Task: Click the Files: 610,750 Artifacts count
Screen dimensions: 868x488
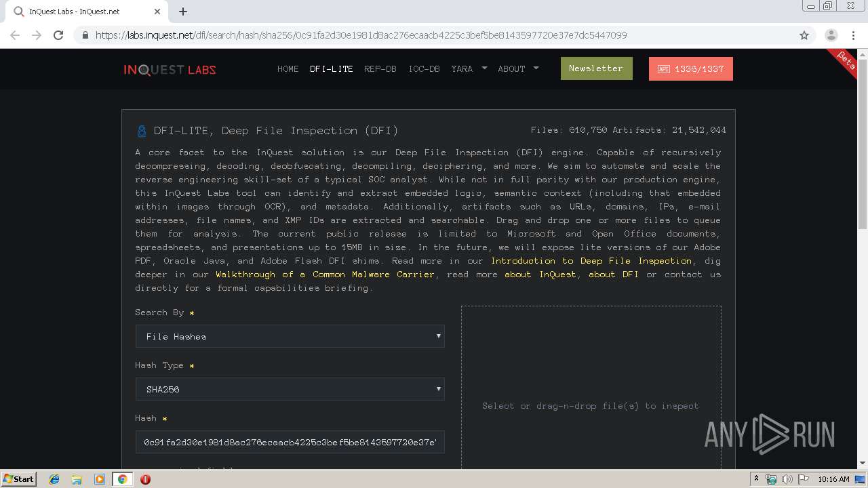Action: (628, 130)
